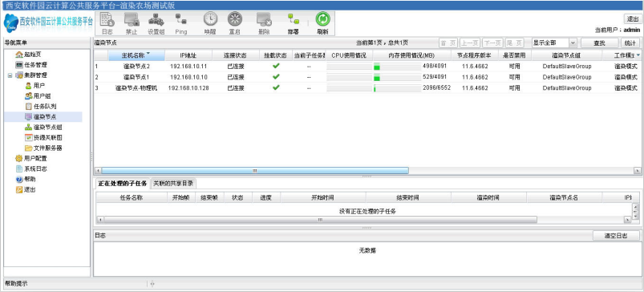Click the 查找 search button

click(x=599, y=43)
